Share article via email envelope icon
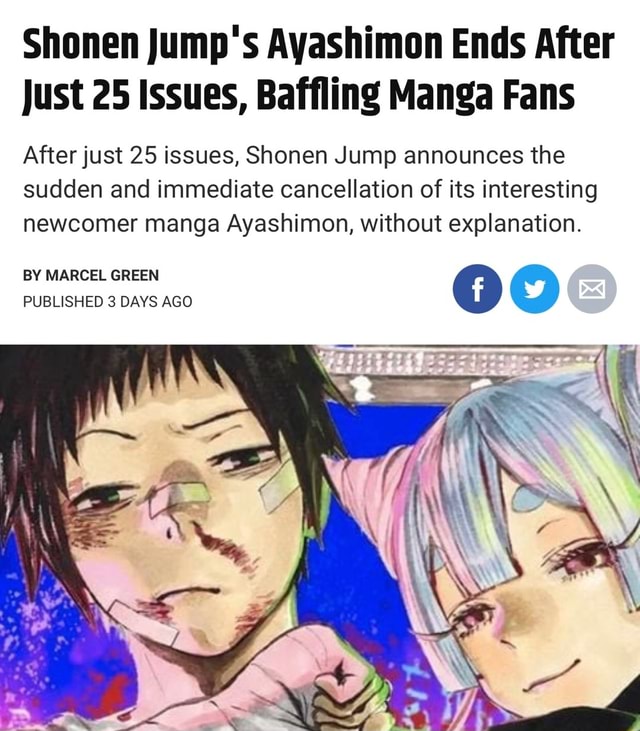Viewport: 640px width, 731px height. tap(592, 289)
